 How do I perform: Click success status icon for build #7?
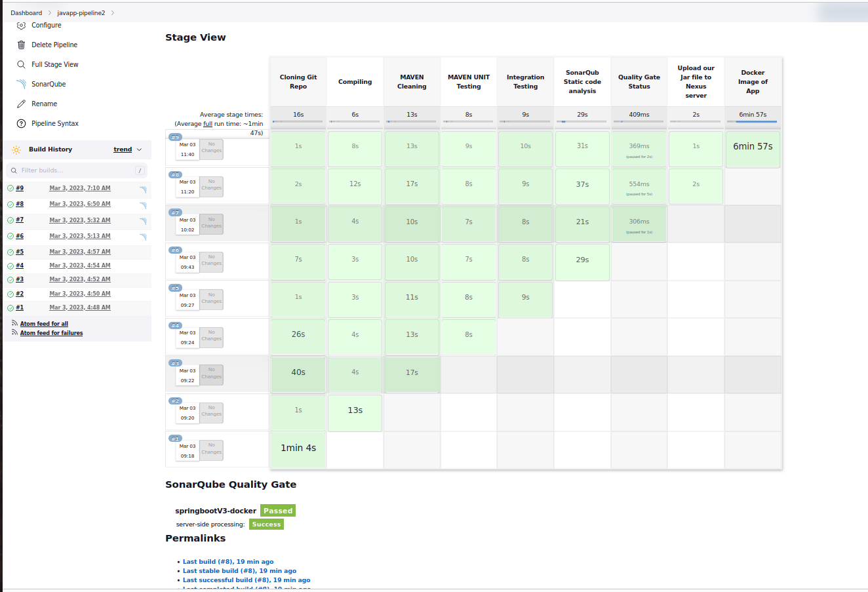(x=10, y=220)
